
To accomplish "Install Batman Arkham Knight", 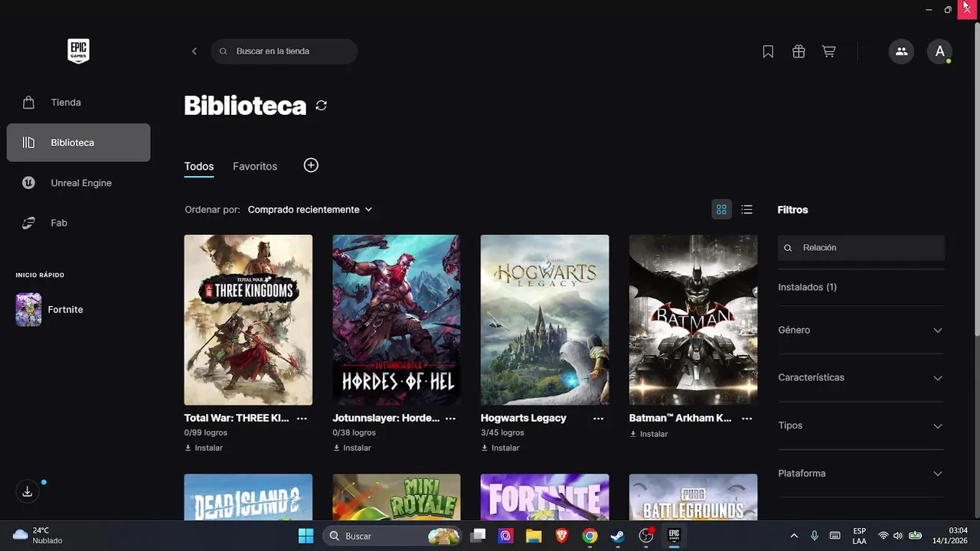I will 649,434.
